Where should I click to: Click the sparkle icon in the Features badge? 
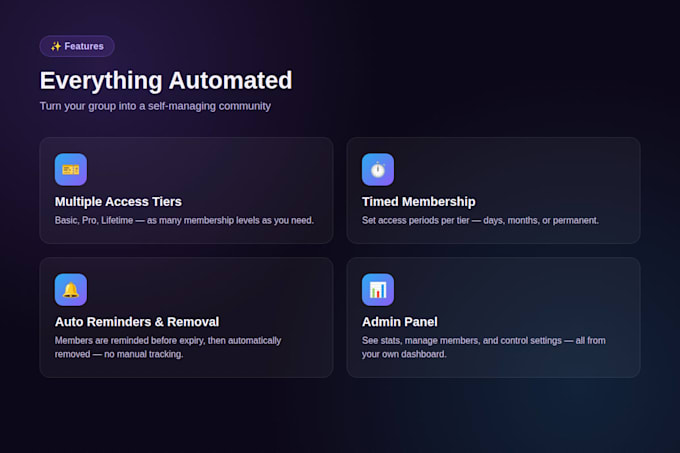click(56, 46)
